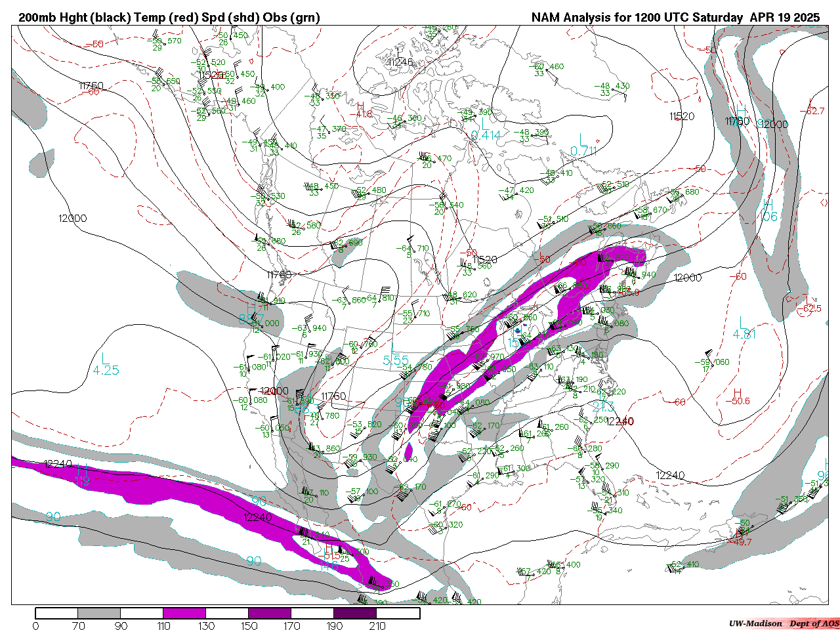840x630 pixels.
Task: Click the dark purple 190–210 legend swatch
Action: [x=356, y=614]
